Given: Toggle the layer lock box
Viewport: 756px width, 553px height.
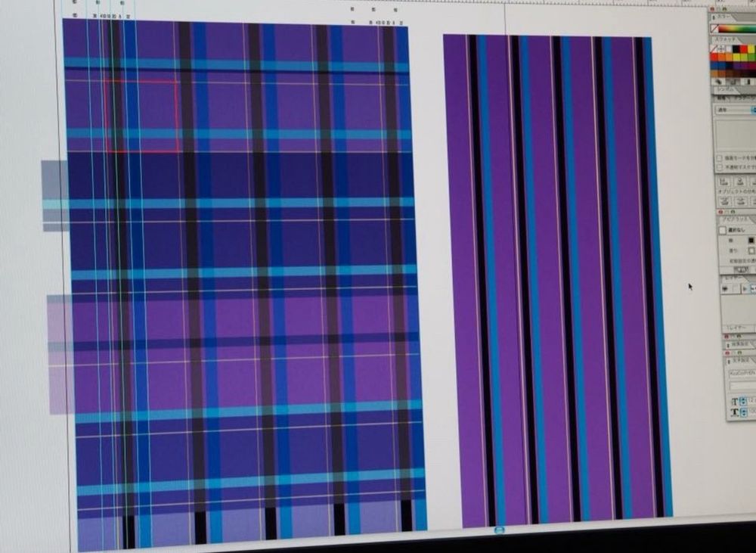Looking at the screenshot, I should pos(736,288).
